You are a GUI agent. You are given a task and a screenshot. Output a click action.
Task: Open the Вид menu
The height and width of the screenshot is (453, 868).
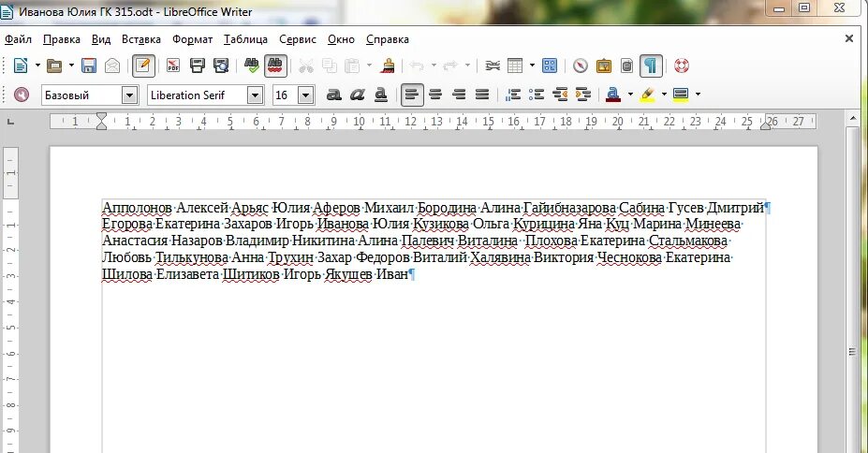(101, 39)
